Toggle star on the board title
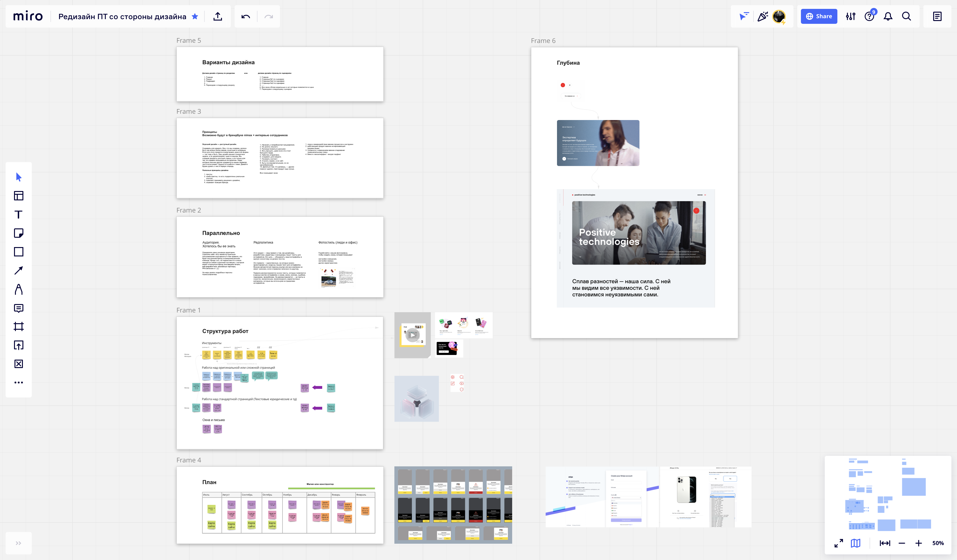The height and width of the screenshot is (560, 957). coord(195,16)
